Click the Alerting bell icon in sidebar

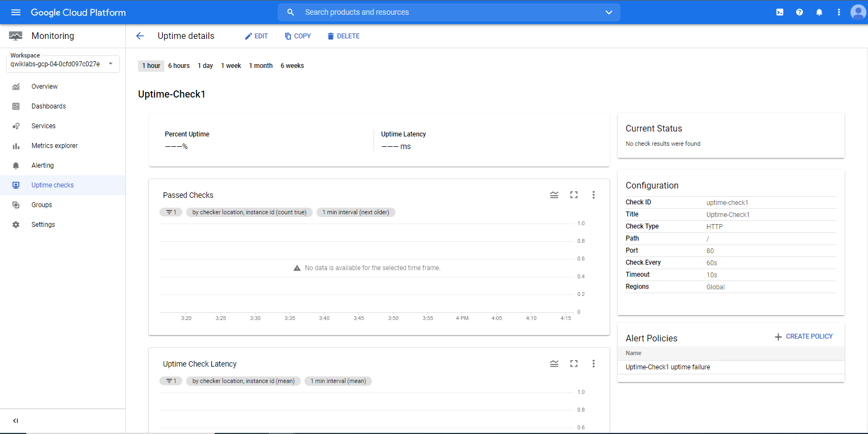[16, 165]
